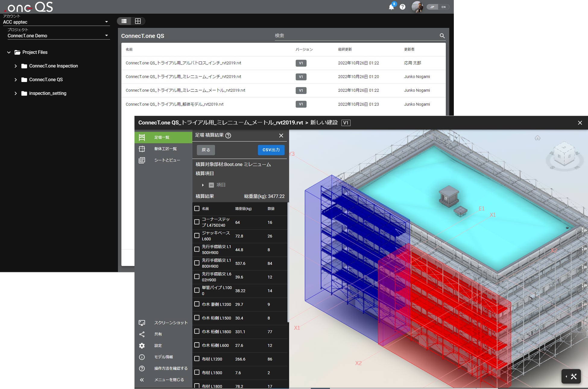This screenshot has width=588, height=389.
Task: Expand the ConnecT.one Inspection folder
Action: pyautogui.click(x=16, y=66)
